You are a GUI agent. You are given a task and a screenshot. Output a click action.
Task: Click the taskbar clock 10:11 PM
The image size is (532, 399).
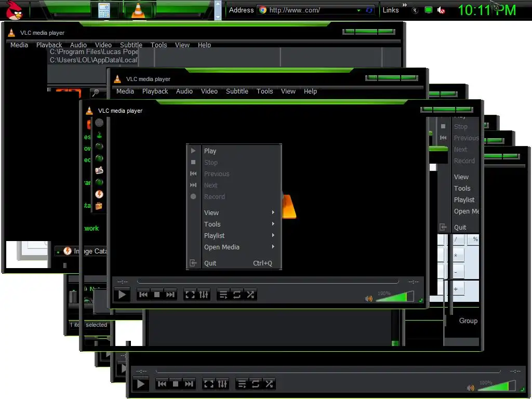[x=487, y=10]
